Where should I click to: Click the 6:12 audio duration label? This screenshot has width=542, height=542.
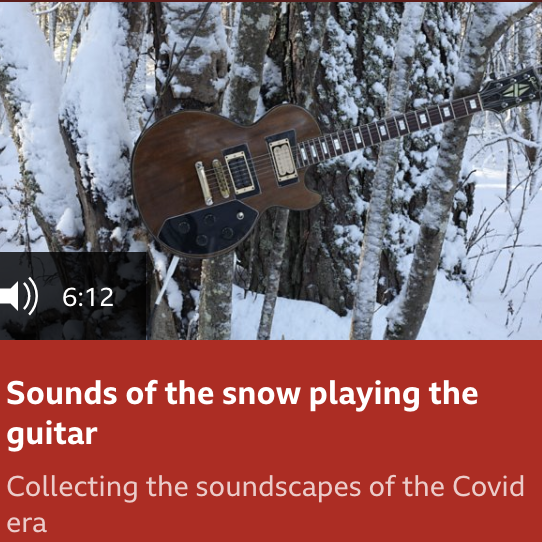click(88, 297)
